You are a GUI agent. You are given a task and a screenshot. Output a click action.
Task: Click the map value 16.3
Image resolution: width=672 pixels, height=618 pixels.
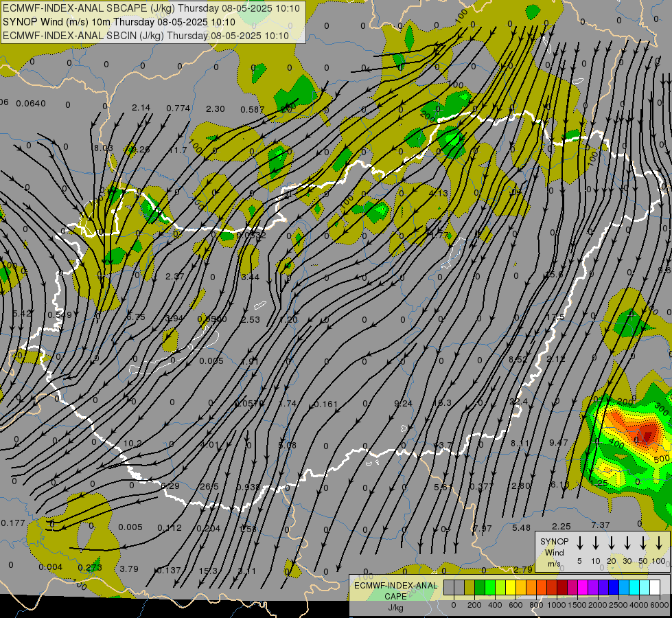click(442, 402)
